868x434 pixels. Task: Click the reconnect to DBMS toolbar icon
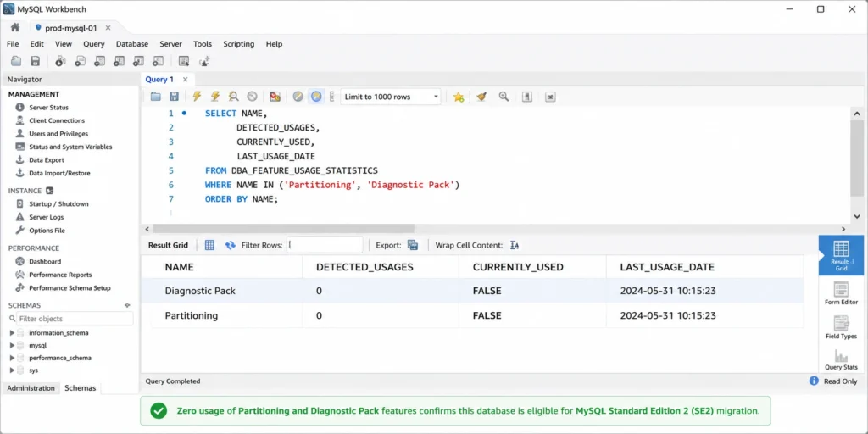205,61
